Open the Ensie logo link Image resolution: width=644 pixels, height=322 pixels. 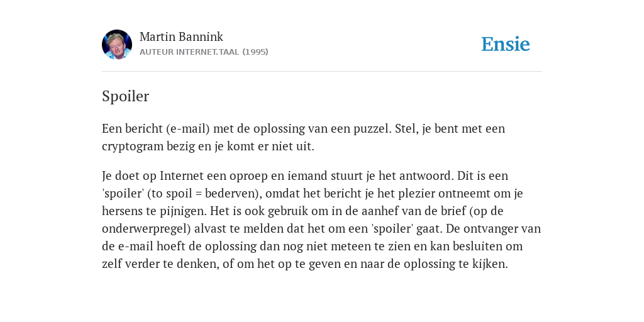point(506,44)
